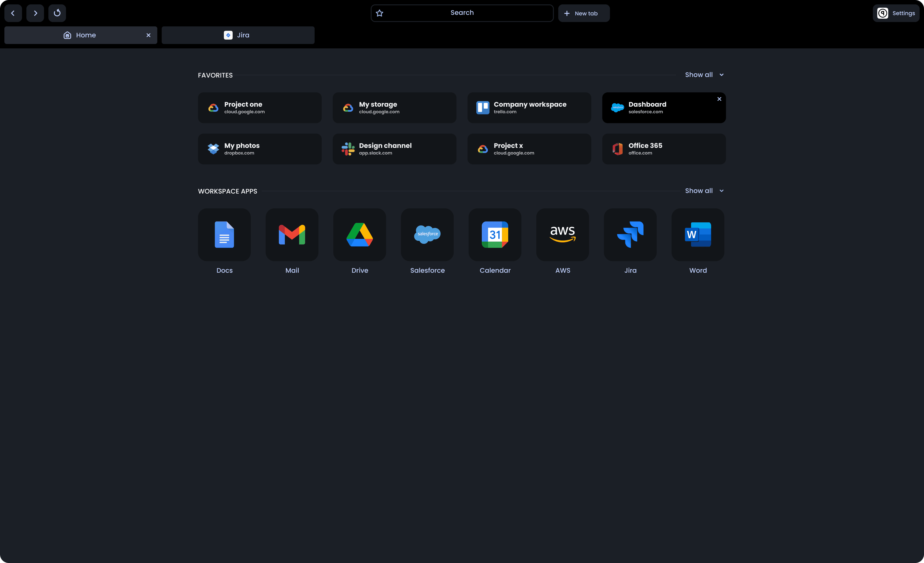Open the AWS app icon
This screenshot has height=563, width=924.
(562, 235)
